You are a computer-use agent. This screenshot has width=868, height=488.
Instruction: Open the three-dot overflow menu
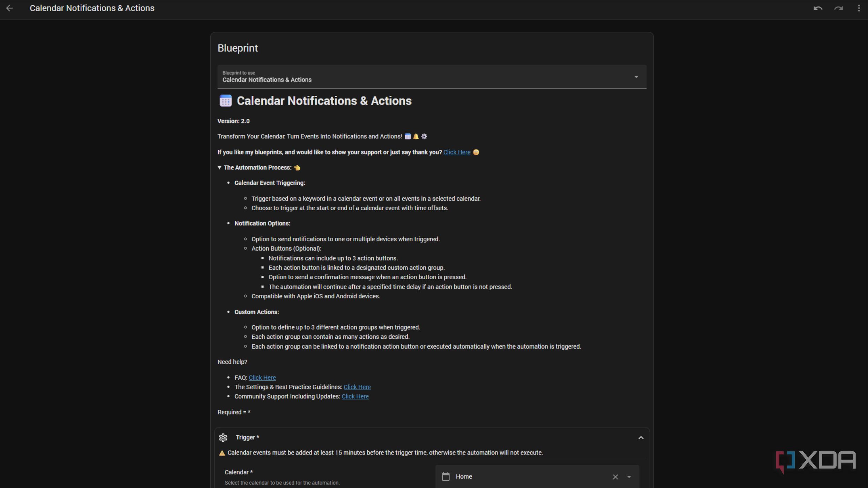pyautogui.click(x=859, y=8)
